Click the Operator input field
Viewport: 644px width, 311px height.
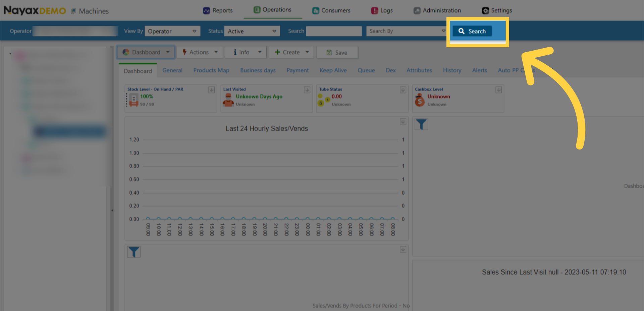click(x=75, y=31)
